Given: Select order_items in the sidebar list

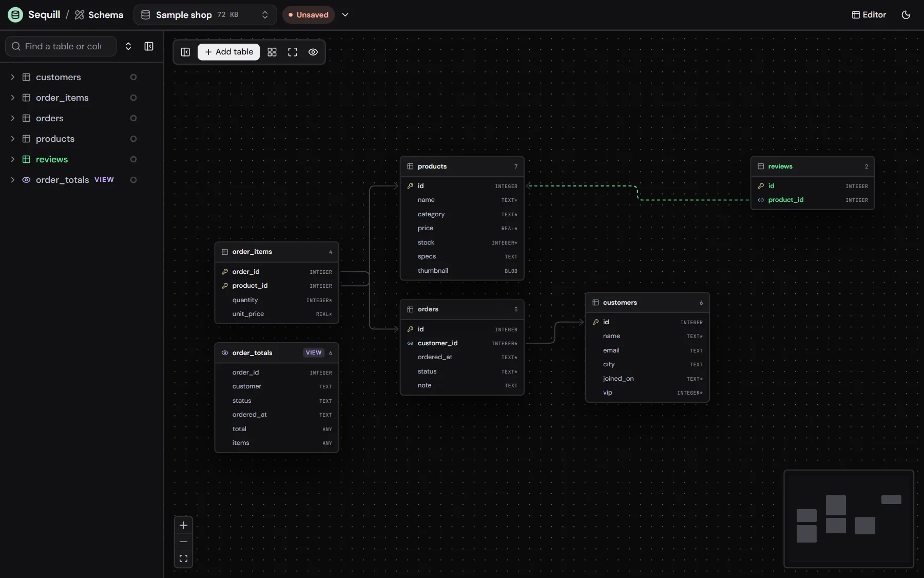Looking at the screenshot, I should coord(62,98).
